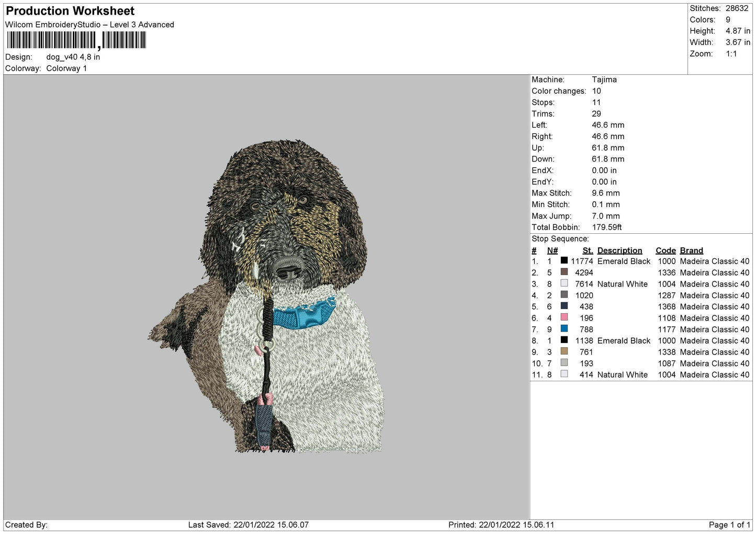
Task: Click the Color changes value 10
Action: click(x=596, y=91)
